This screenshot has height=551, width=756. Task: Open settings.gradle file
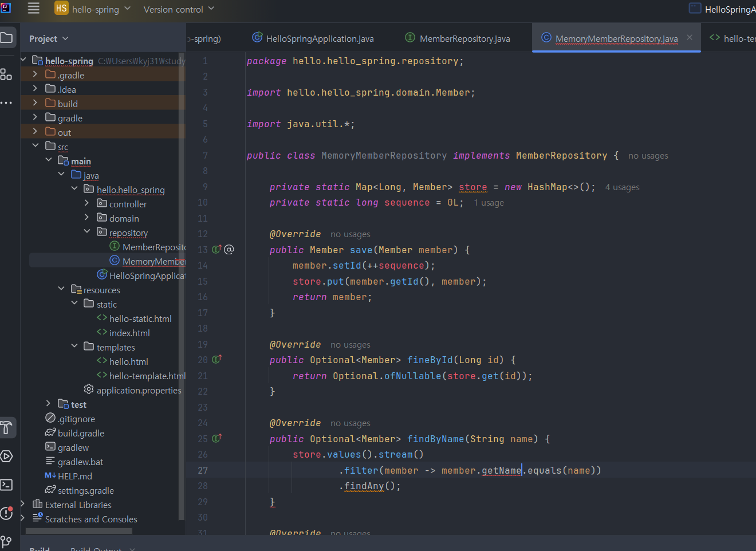79,490
